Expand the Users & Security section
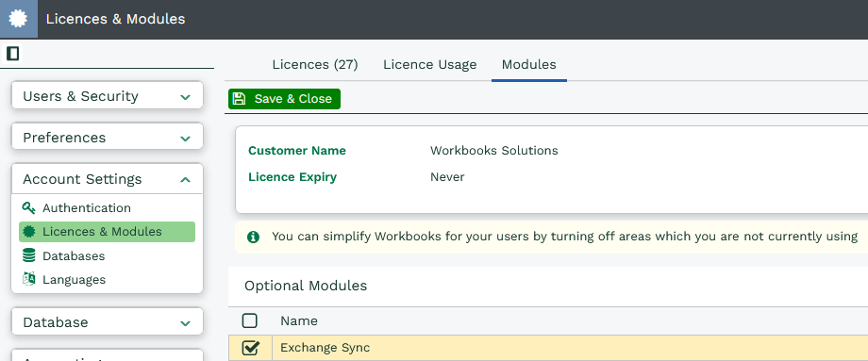The image size is (868, 361). [x=108, y=96]
